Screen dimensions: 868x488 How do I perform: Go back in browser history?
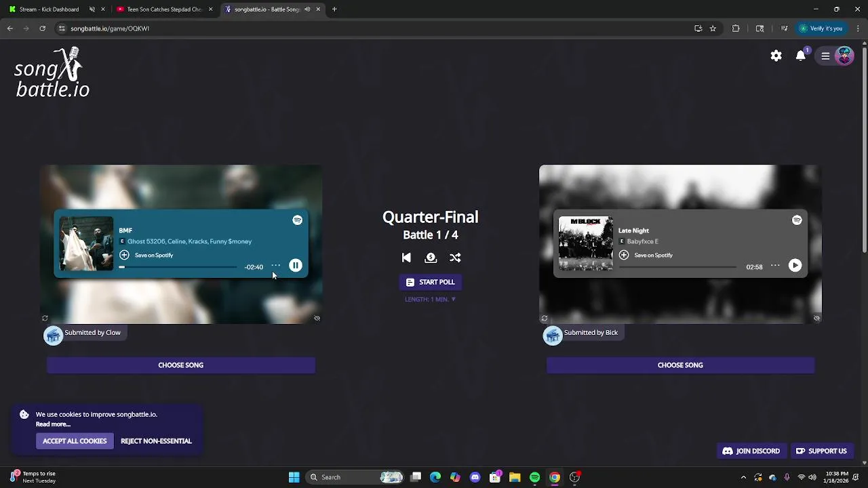click(10, 28)
